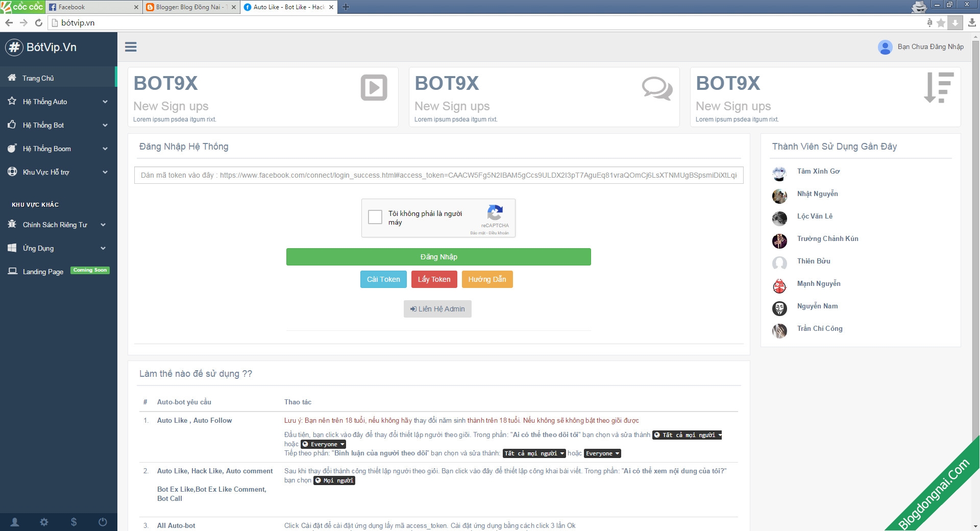Check the reCAPTCHA "Tôi không phải là người máy" box

coord(375,217)
